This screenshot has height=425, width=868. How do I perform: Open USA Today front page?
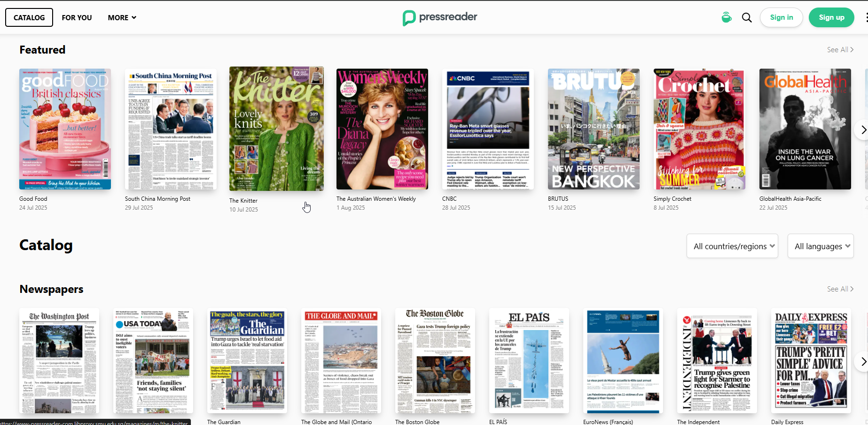point(153,361)
